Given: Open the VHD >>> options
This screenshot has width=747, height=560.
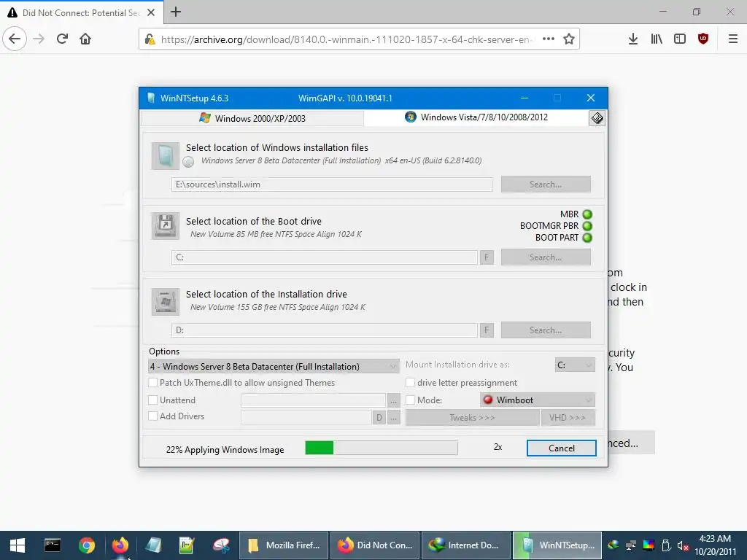Looking at the screenshot, I should (568, 418).
